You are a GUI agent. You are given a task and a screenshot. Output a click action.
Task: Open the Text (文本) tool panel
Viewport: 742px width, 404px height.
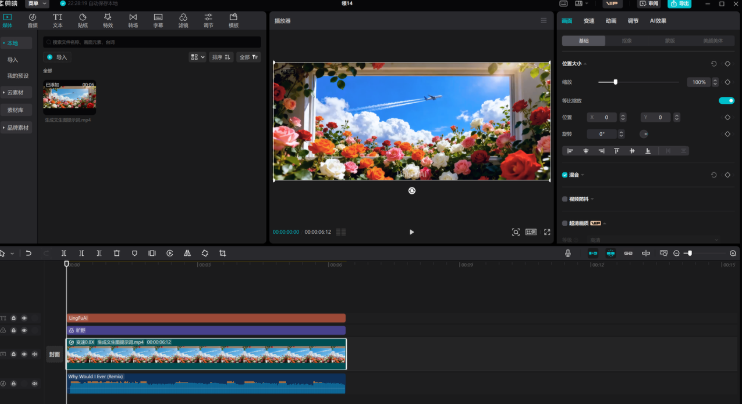[x=57, y=20]
